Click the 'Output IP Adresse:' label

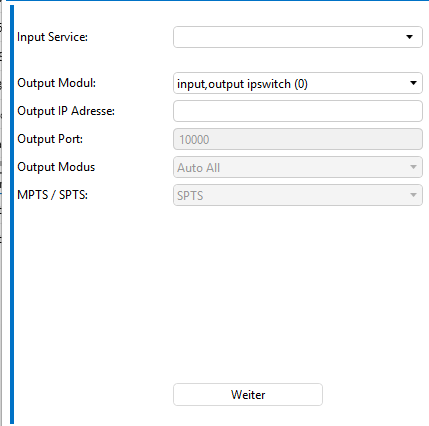(66, 111)
